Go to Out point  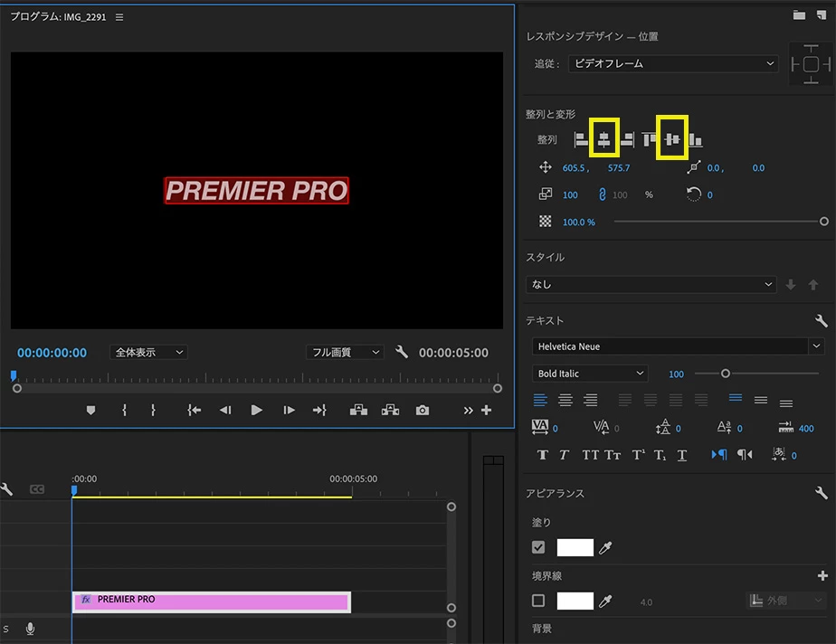[x=319, y=410]
